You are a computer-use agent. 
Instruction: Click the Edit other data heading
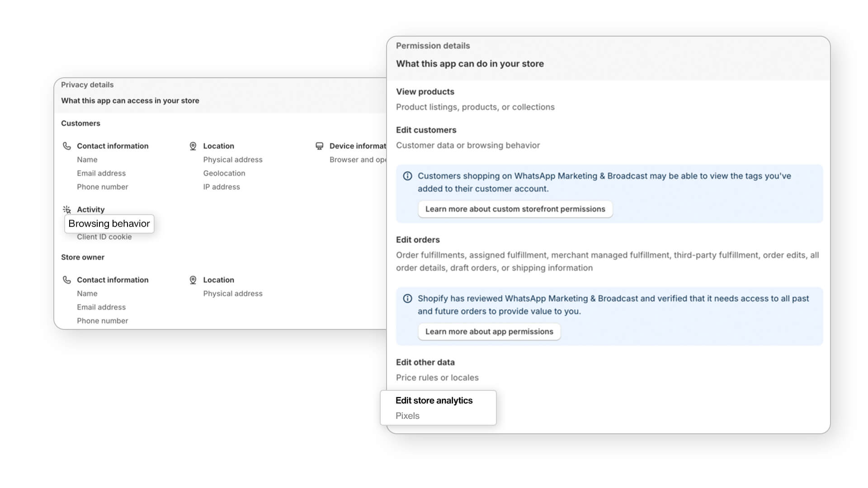(425, 362)
